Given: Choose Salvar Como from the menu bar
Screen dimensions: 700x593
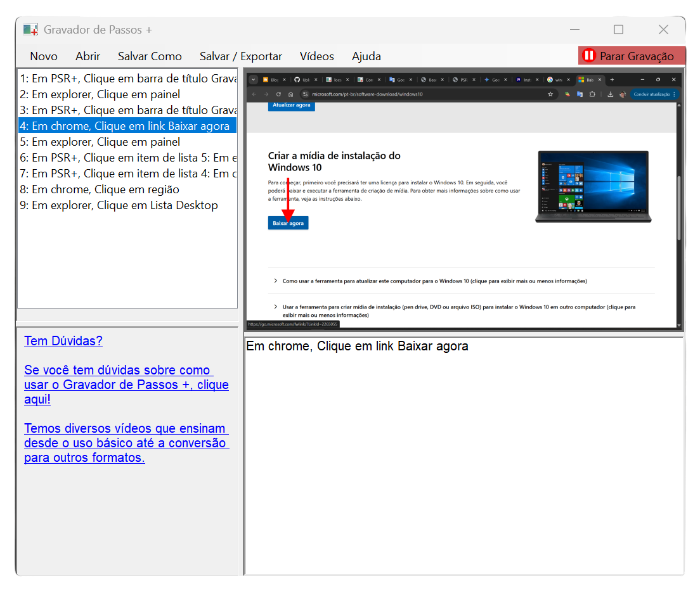Looking at the screenshot, I should pyautogui.click(x=150, y=56).
